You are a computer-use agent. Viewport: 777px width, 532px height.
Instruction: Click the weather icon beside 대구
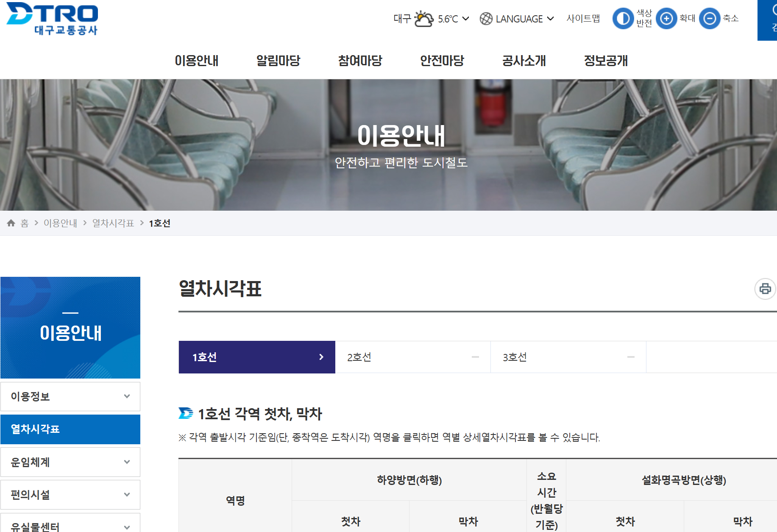[x=423, y=18]
